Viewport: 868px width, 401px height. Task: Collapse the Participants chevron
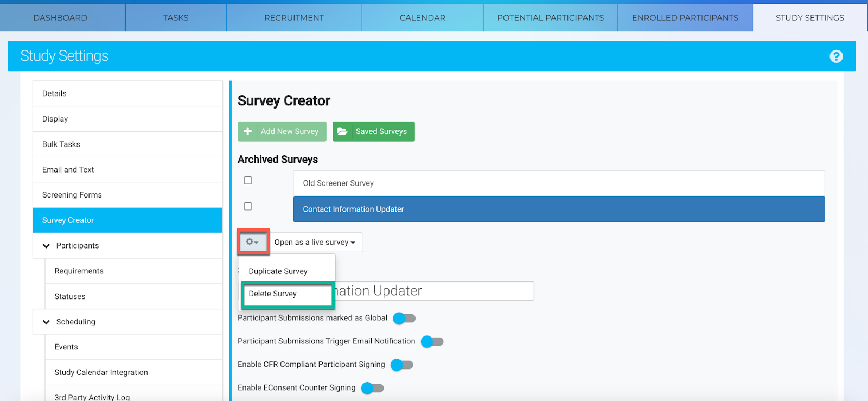[46, 246]
